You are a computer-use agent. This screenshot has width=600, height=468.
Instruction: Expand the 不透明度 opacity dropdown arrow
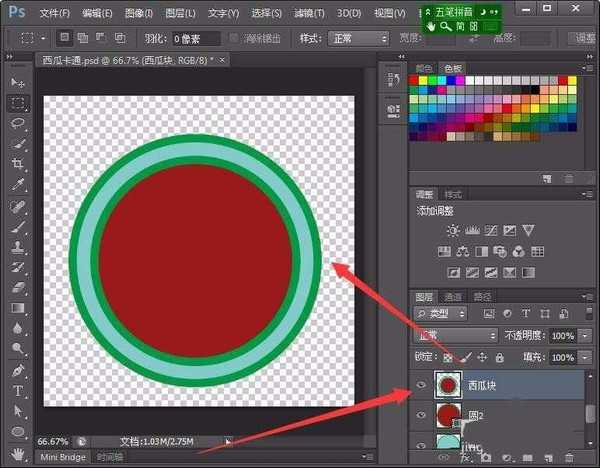585,336
